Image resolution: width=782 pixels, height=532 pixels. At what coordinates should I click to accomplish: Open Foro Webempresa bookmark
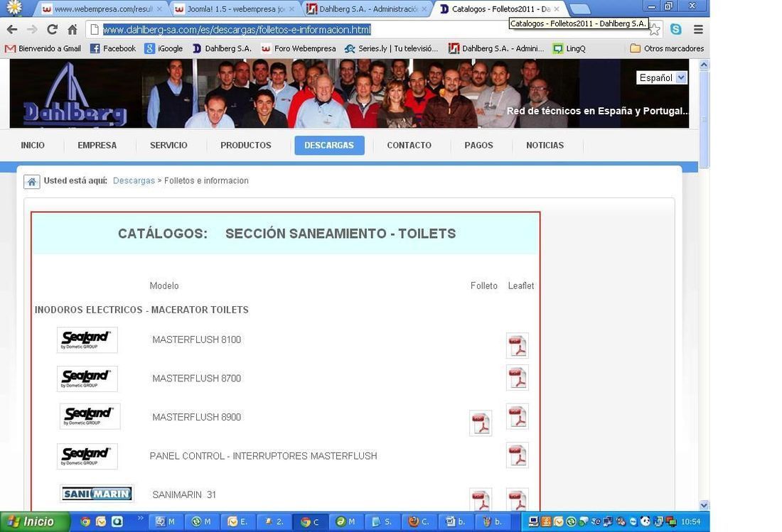click(x=299, y=48)
